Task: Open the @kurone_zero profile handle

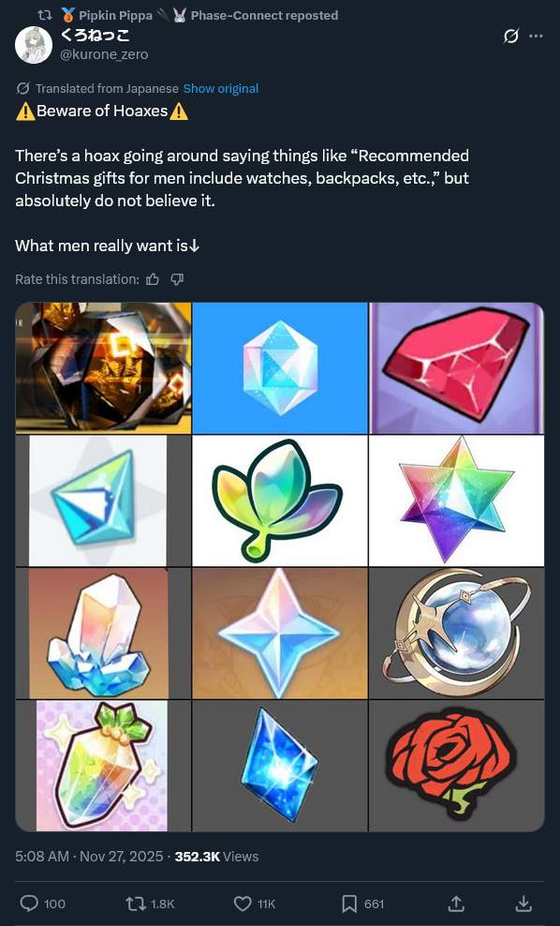Action: coord(104,54)
